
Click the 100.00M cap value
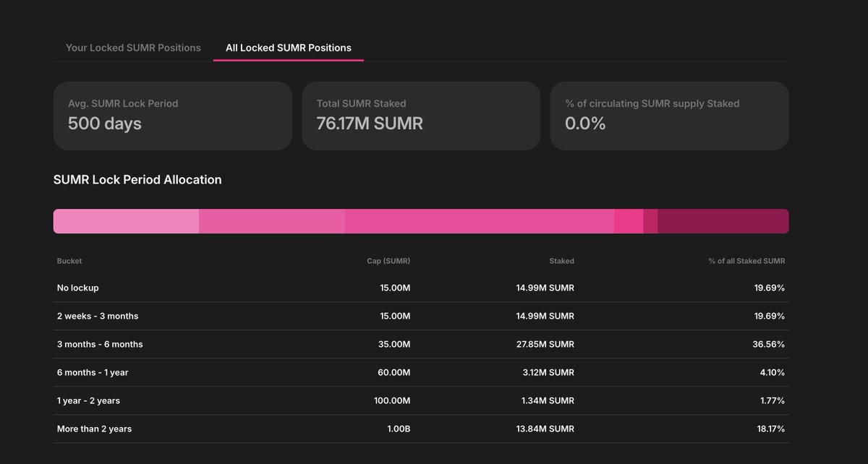(393, 400)
